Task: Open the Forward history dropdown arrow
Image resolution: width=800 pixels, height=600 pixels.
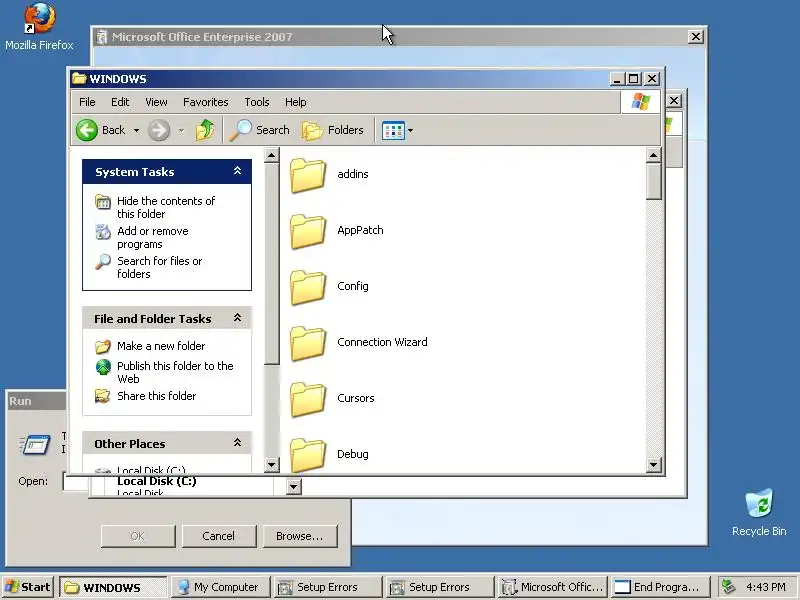Action: [181, 131]
